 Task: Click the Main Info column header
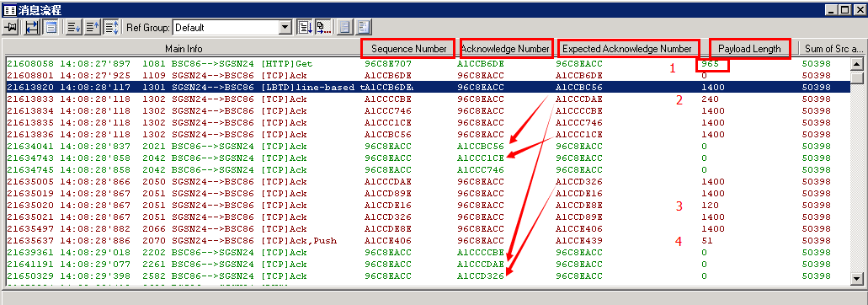click(184, 49)
